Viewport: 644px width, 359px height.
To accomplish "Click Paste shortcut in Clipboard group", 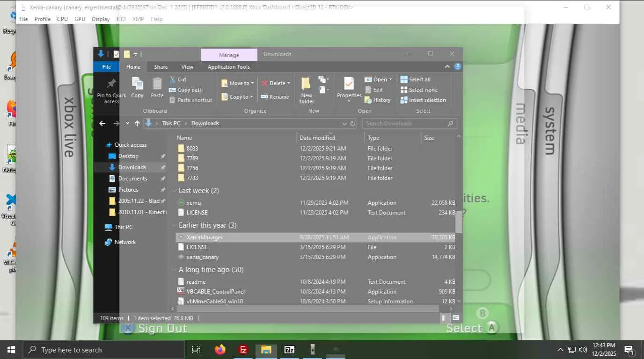I will point(190,100).
